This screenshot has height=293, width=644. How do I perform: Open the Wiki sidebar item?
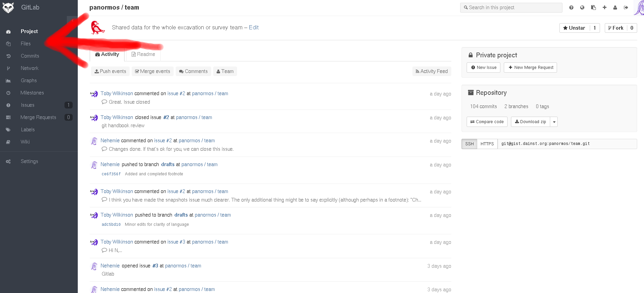click(25, 142)
